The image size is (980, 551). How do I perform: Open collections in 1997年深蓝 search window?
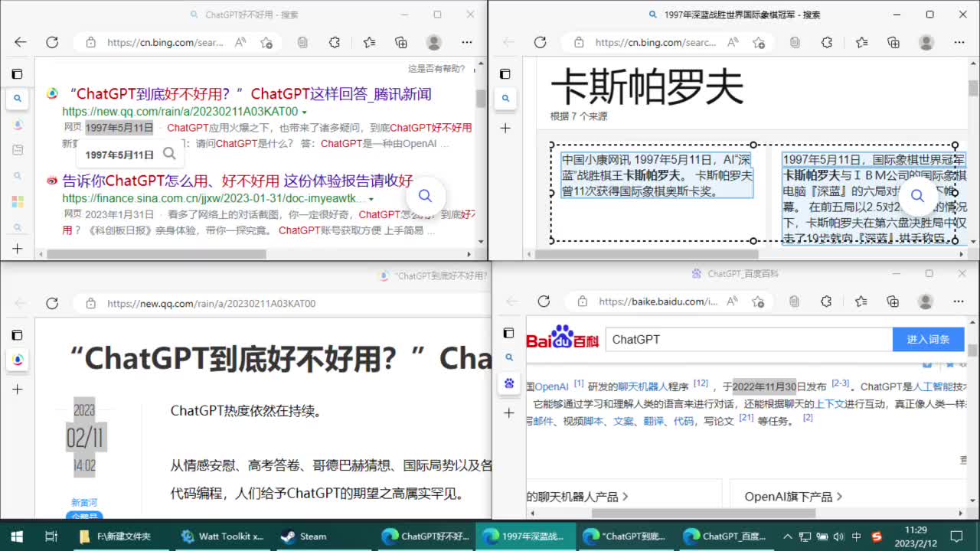(x=893, y=43)
